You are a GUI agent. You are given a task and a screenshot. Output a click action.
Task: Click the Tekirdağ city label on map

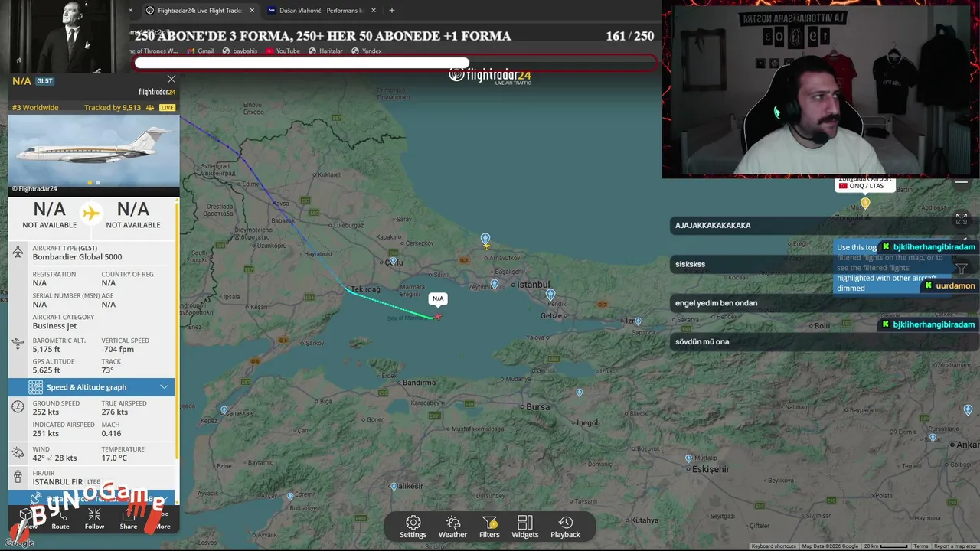[365, 289]
